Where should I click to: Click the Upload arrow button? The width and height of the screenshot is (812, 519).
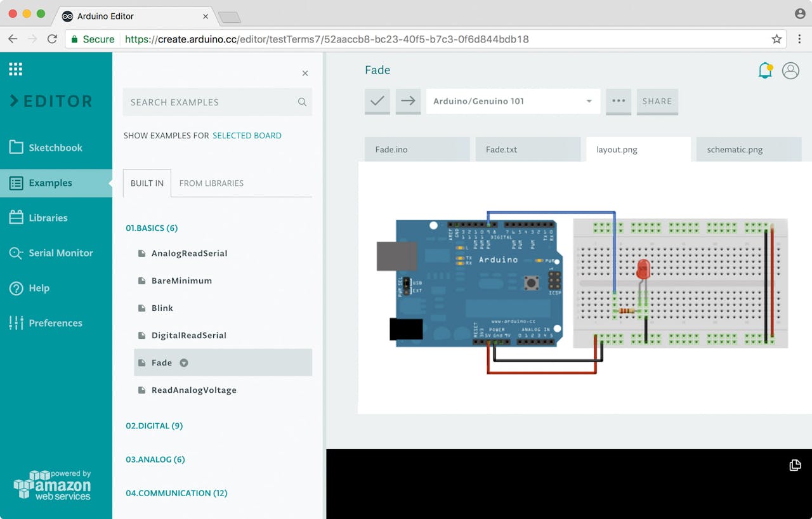point(408,101)
